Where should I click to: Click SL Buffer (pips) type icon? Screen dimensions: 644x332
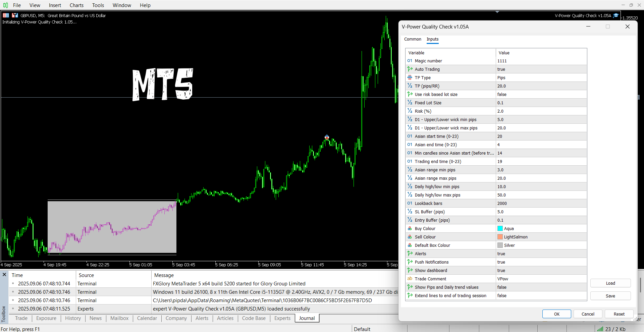pyautogui.click(x=410, y=212)
